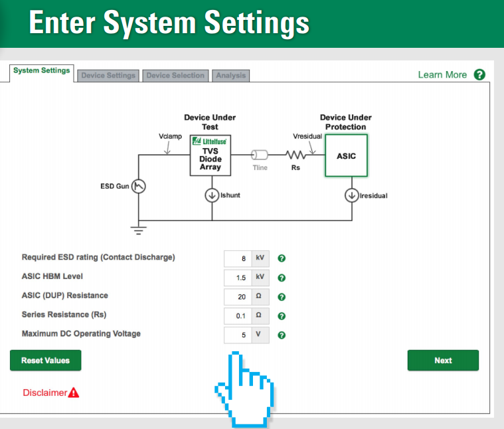504x429 pixels.
Task: Click the Iresidual current source symbol
Action: click(x=351, y=195)
